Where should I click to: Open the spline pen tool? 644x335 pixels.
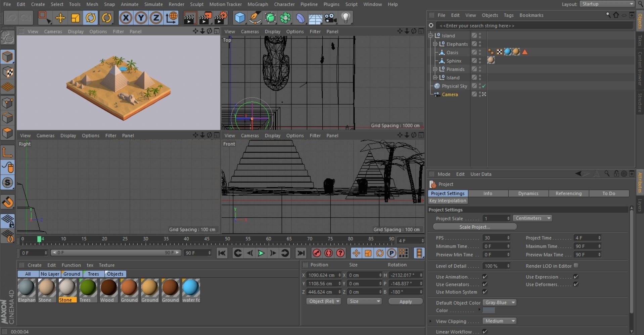255,17
